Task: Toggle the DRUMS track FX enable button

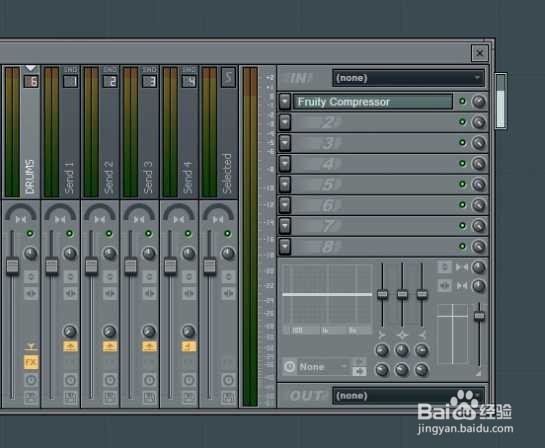Action: point(31,363)
